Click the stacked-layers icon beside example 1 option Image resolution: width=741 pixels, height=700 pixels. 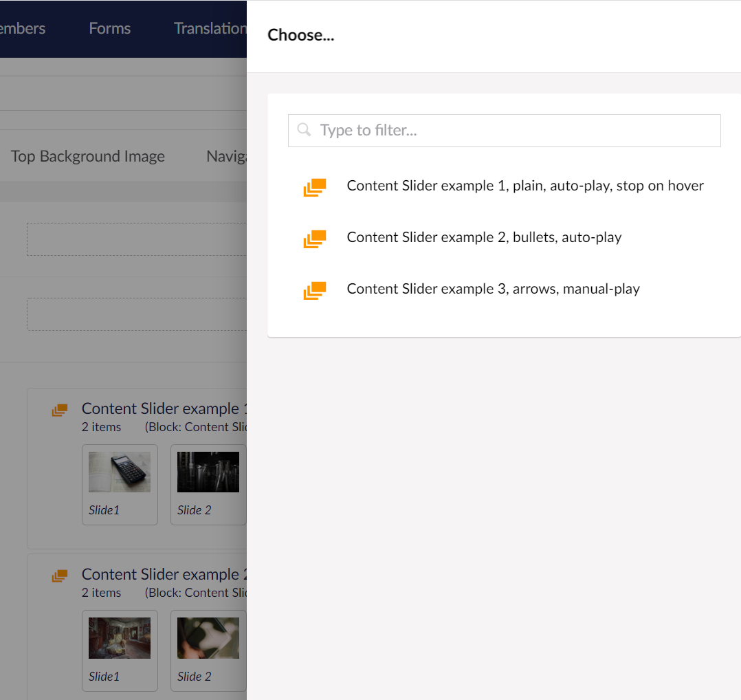click(314, 186)
